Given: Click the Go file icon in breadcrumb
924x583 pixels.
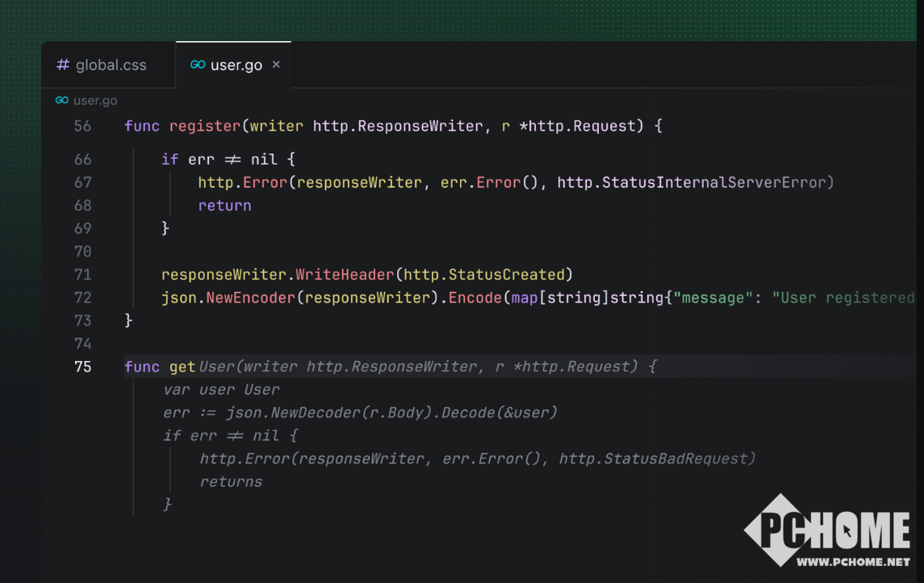Looking at the screenshot, I should (62, 100).
